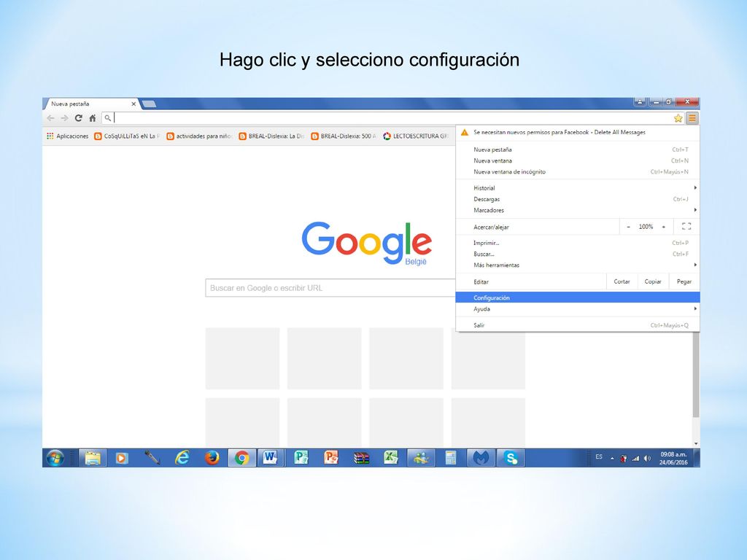
Task: Open the CoSqUiLLiTaS bookmark
Action: [127, 136]
